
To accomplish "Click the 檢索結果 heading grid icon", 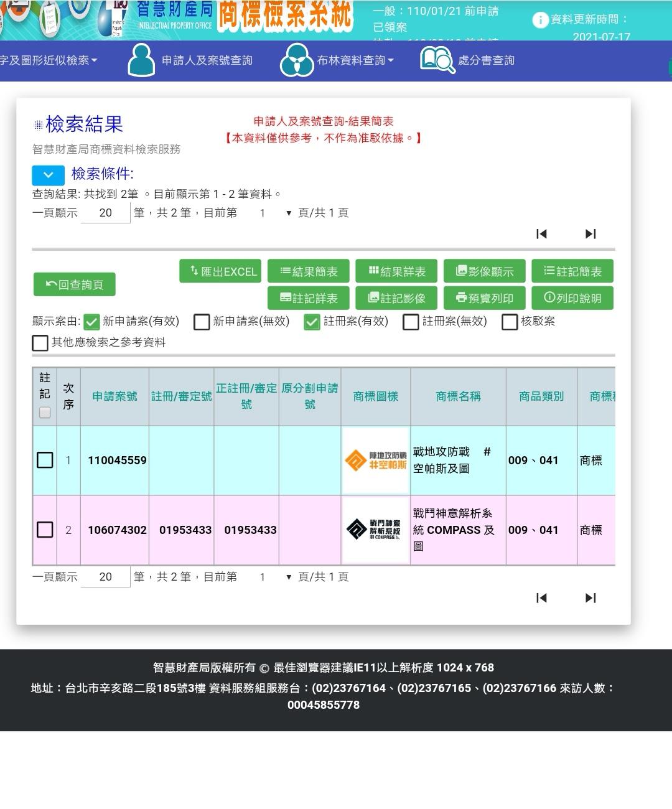I will (38, 125).
